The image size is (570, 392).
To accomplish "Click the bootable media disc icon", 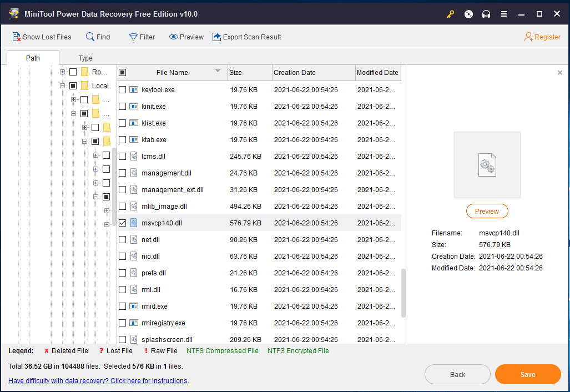I will [468, 14].
